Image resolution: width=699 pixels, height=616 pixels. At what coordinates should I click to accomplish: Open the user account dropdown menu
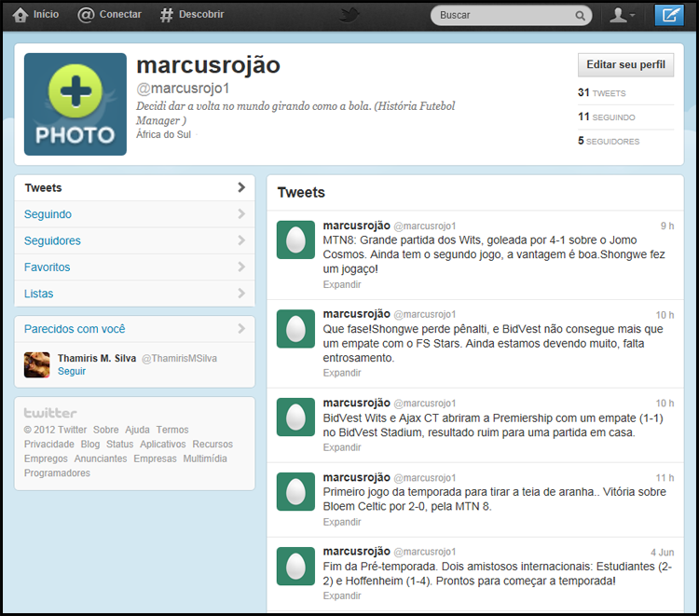(622, 15)
